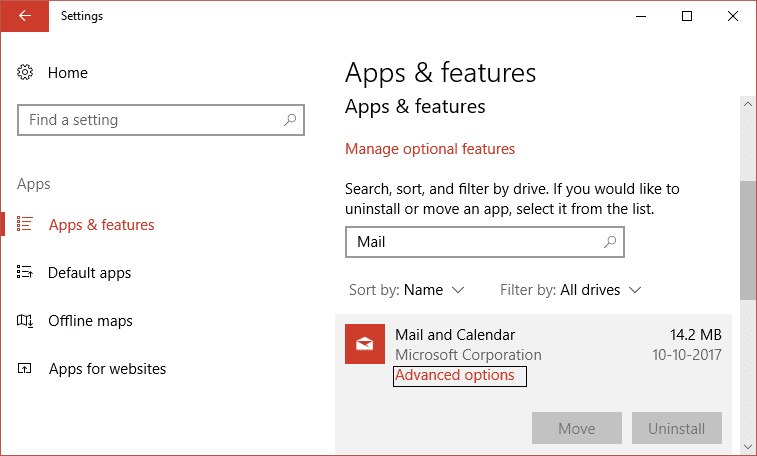Click the magnifier in Find a setting
The image size is (757, 456).
(x=290, y=120)
